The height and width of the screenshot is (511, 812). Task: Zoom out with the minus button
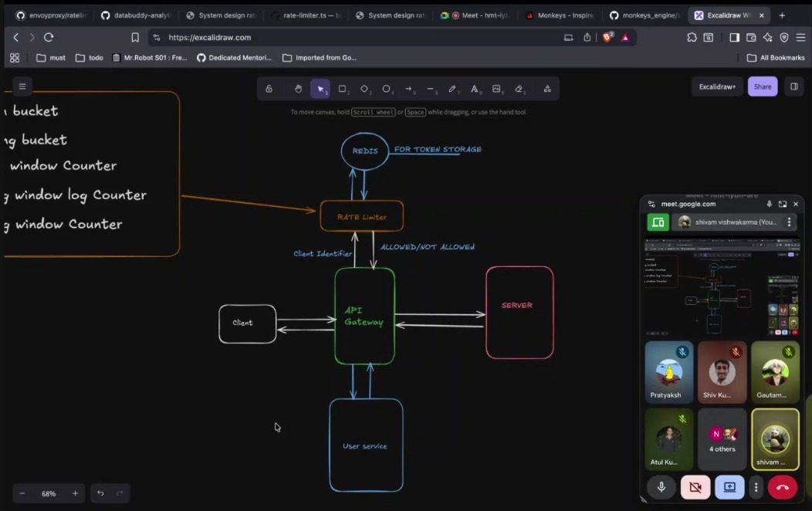22,493
